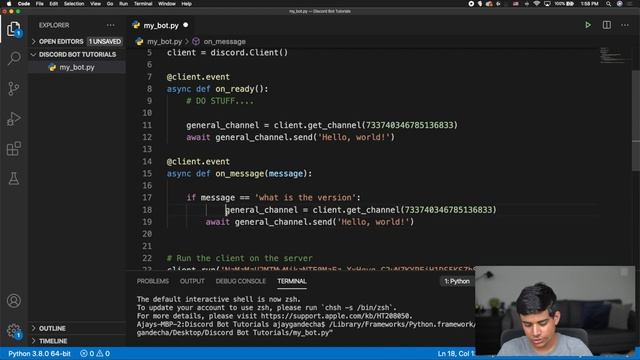Click the Wi-Fi icon in menu bar
This screenshot has width=640, height=360.
click(x=537, y=4)
